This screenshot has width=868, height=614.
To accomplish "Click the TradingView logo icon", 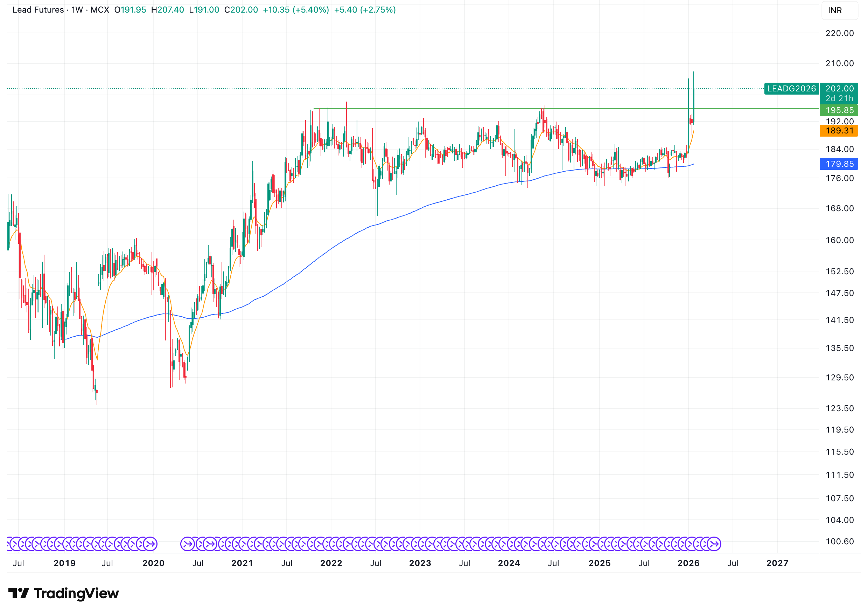I will pos(18,593).
